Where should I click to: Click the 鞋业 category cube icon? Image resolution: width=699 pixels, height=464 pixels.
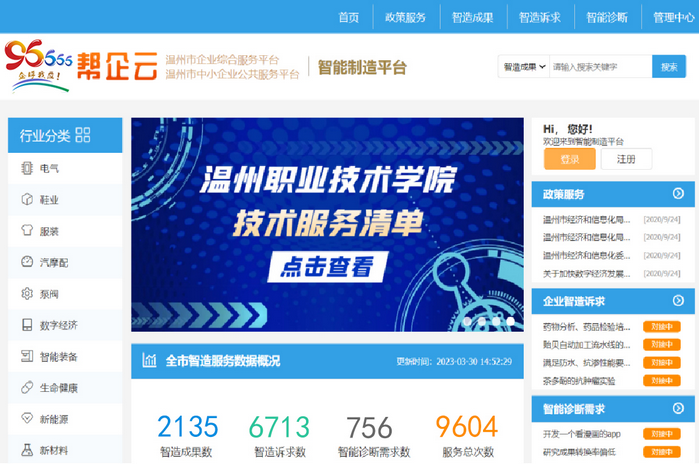point(27,199)
